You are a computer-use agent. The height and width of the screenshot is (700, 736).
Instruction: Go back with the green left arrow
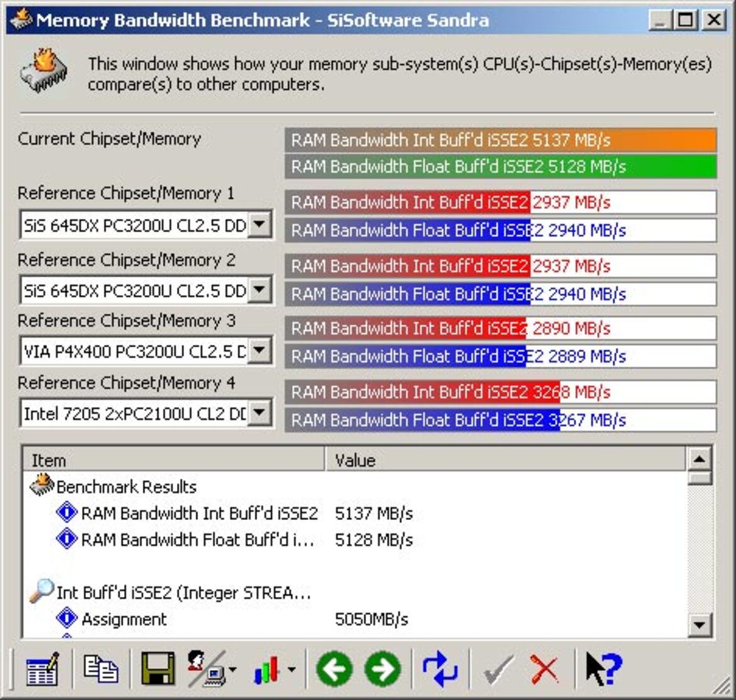click(x=335, y=669)
